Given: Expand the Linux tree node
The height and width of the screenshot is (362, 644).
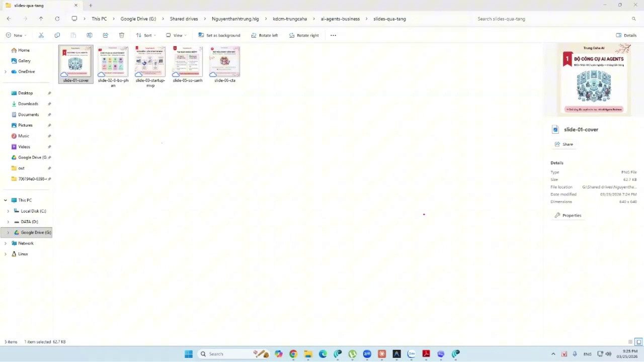Looking at the screenshot, I should 6,254.
